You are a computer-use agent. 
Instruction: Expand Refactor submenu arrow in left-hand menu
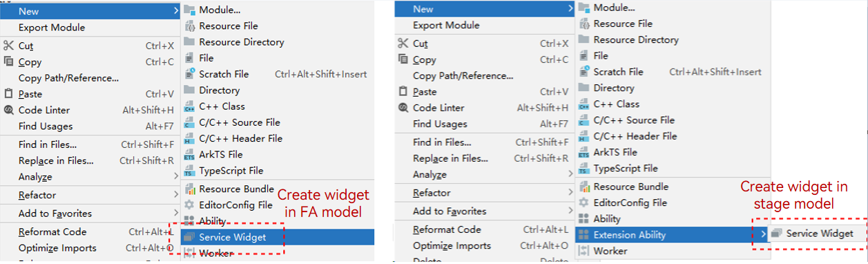(177, 196)
